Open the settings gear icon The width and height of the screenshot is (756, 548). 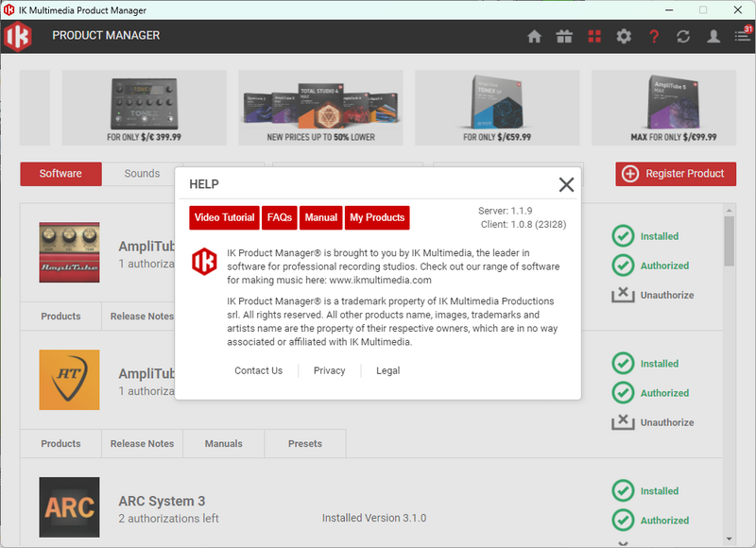coord(624,36)
